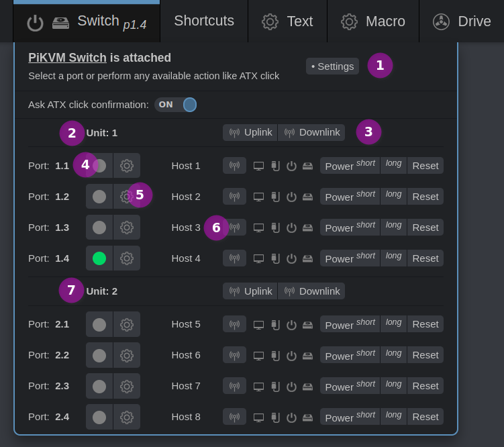
Task: Open the Shortcuts menu
Action: [204, 21]
